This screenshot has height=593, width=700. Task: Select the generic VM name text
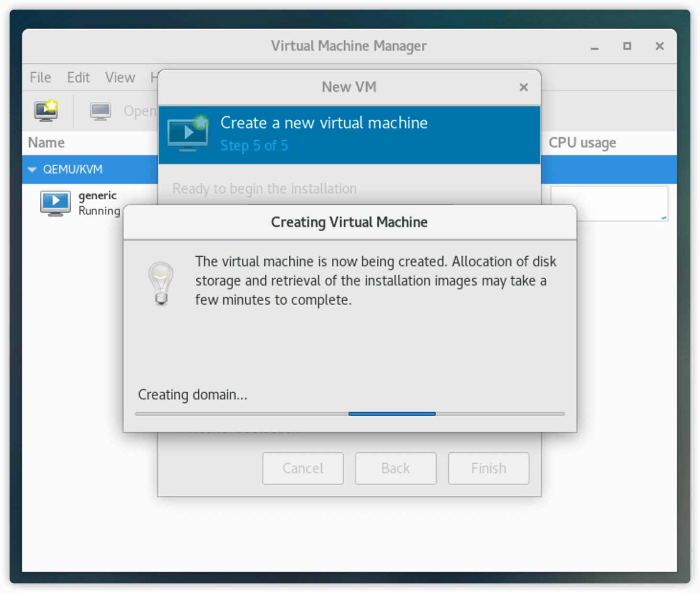[x=98, y=195]
